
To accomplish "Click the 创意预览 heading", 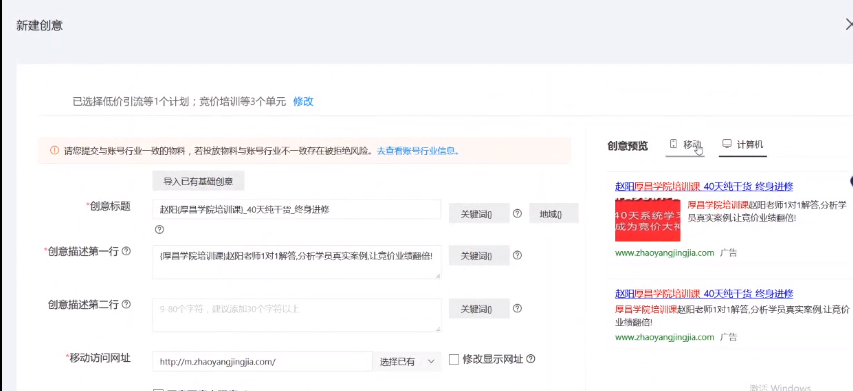I will [x=628, y=146].
